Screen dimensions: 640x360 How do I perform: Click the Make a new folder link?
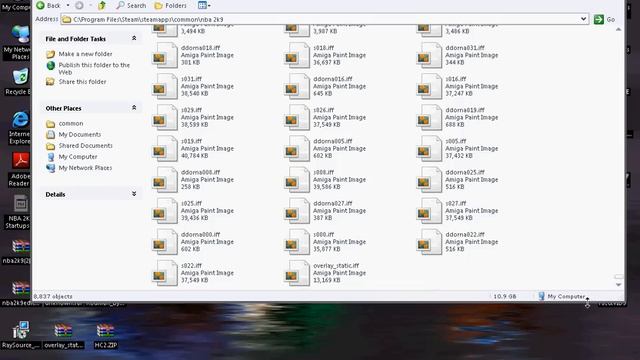point(85,54)
